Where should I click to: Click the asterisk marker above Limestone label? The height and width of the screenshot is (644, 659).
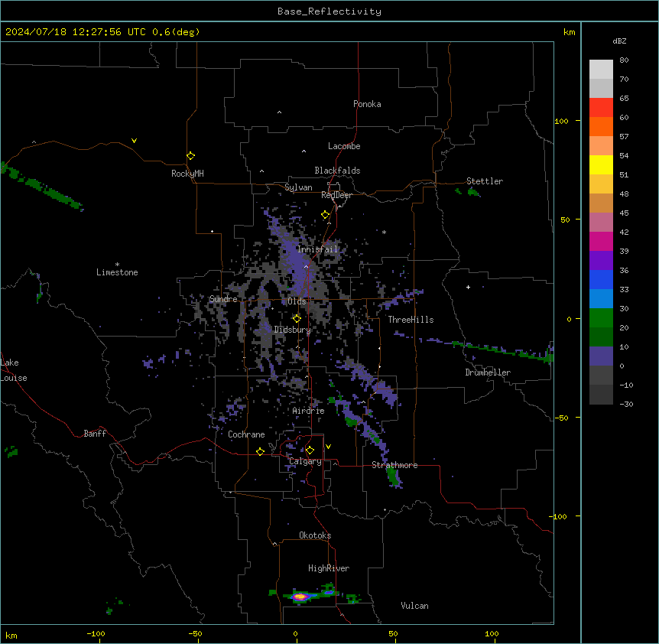[117, 264]
